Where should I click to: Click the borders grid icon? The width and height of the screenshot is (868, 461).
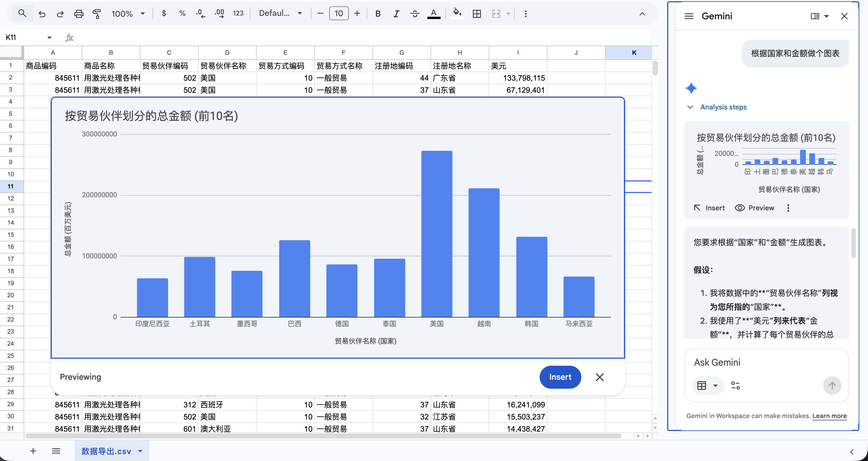coord(477,14)
